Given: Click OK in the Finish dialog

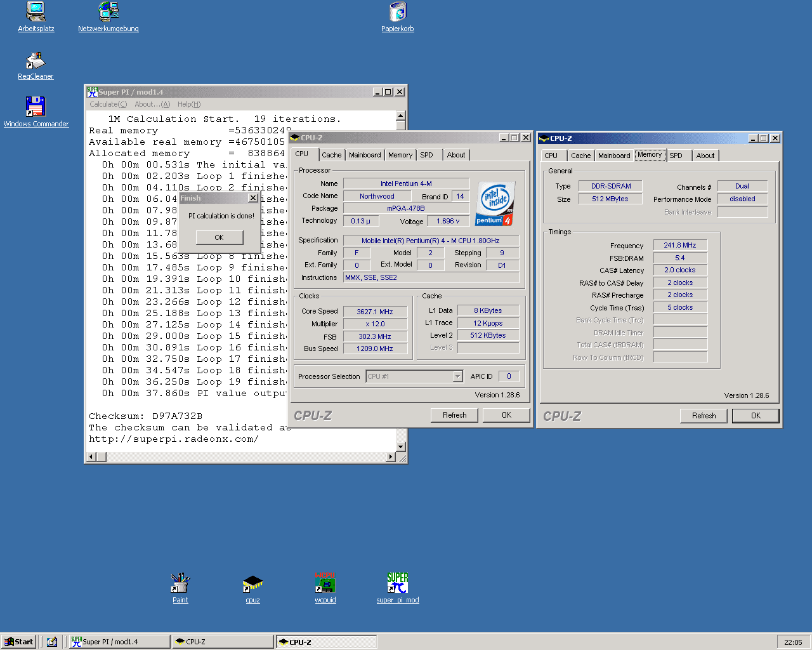Looking at the screenshot, I should tap(219, 237).
